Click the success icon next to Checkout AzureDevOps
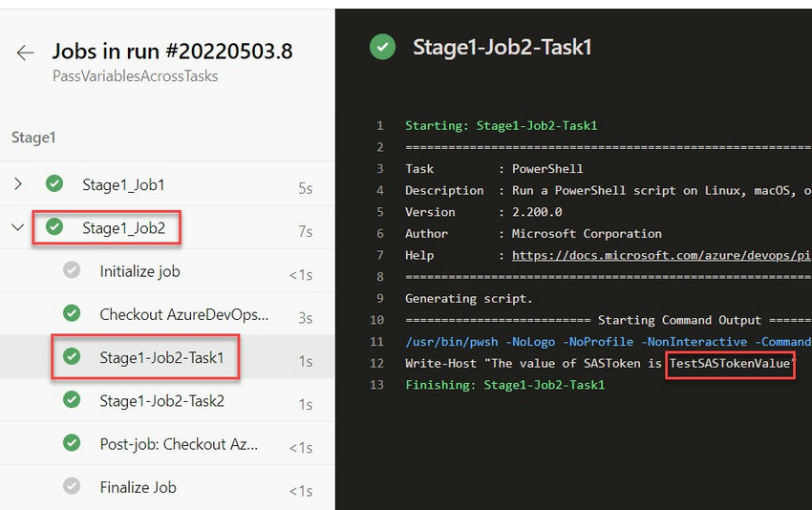The image size is (812, 510). point(72,313)
